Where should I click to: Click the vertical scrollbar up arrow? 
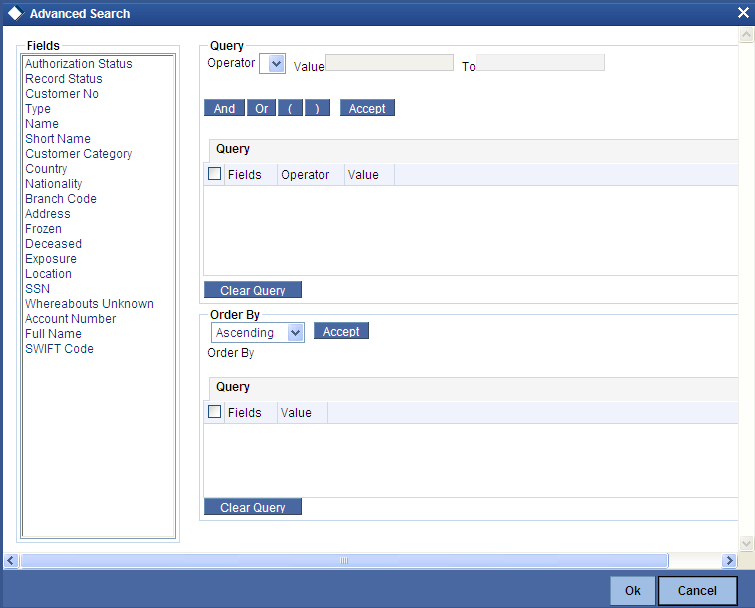[x=746, y=35]
